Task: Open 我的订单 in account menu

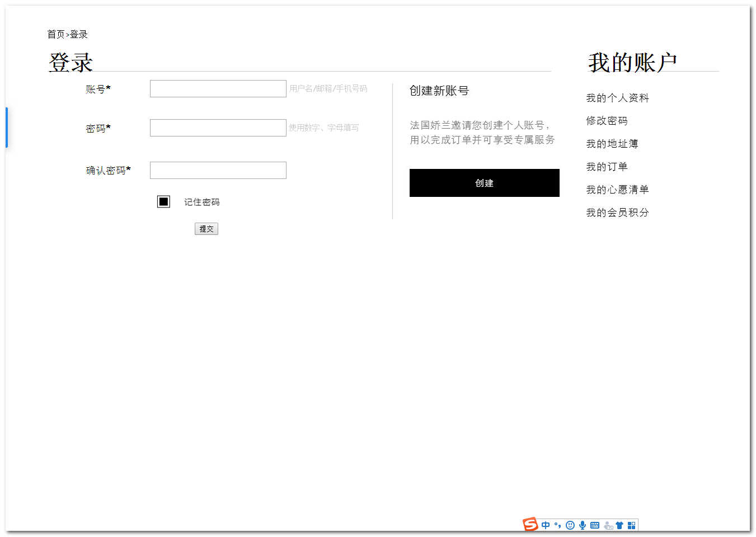Action: click(x=607, y=167)
